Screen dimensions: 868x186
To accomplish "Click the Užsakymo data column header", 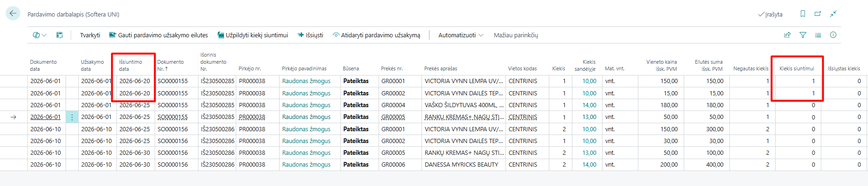I will pyautogui.click(x=92, y=65).
